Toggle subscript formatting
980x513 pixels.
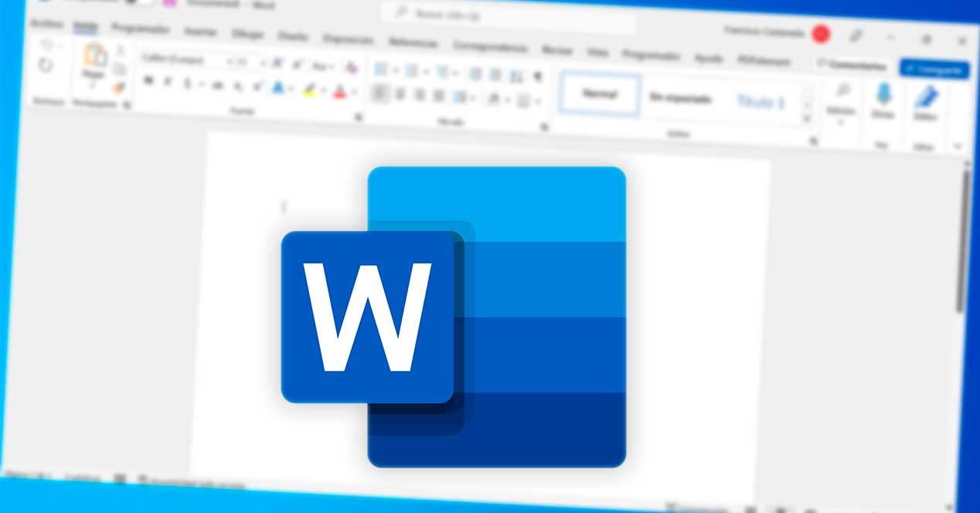pyautogui.click(x=239, y=86)
